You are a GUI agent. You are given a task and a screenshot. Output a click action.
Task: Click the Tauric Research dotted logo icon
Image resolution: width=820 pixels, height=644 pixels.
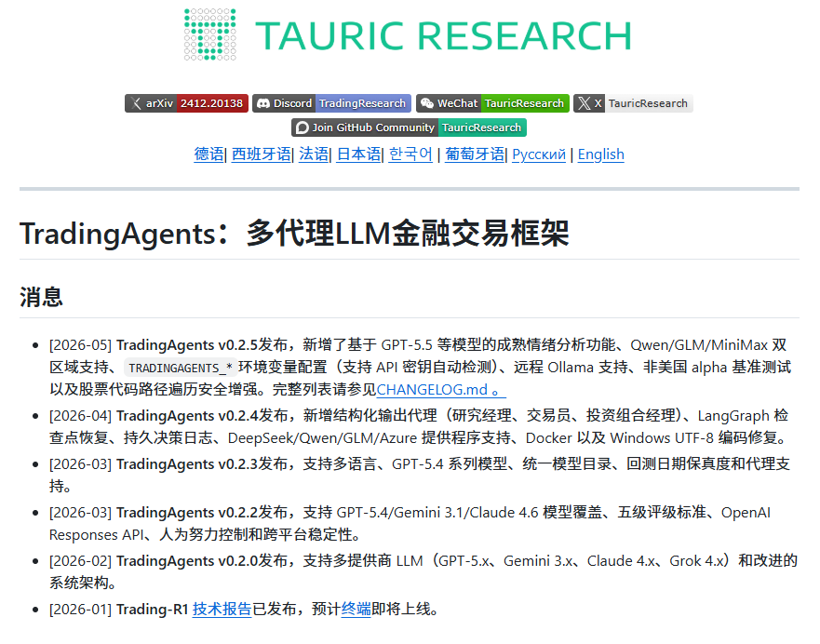pos(210,34)
